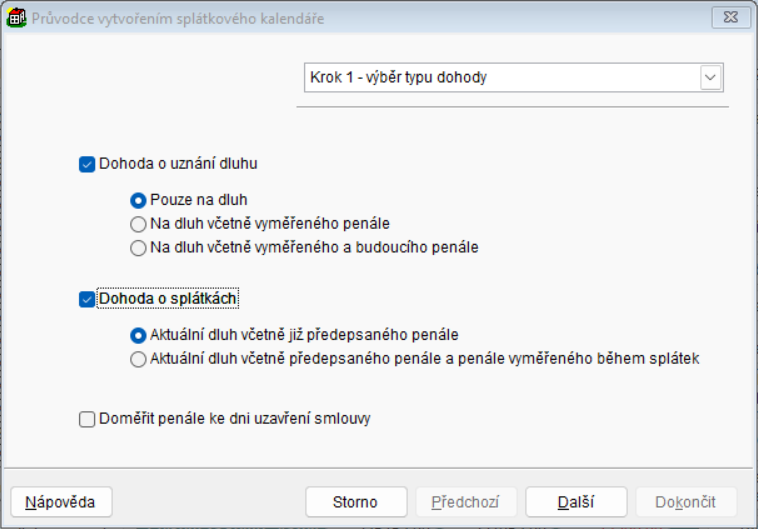Select 'Na dluh včetně vyměřeného a budoucího penále'
Screen dimensions: 758x529
(139, 247)
